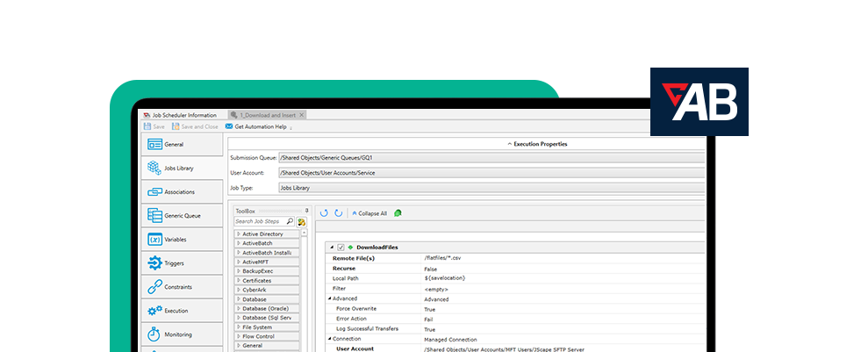Open the Monitoring section
Image resolution: width=868 pixels, height=352 pixels.
183,334
